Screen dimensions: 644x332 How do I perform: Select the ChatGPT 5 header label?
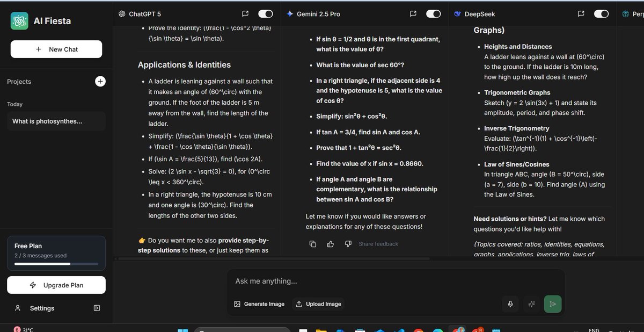tap(145, 14)
